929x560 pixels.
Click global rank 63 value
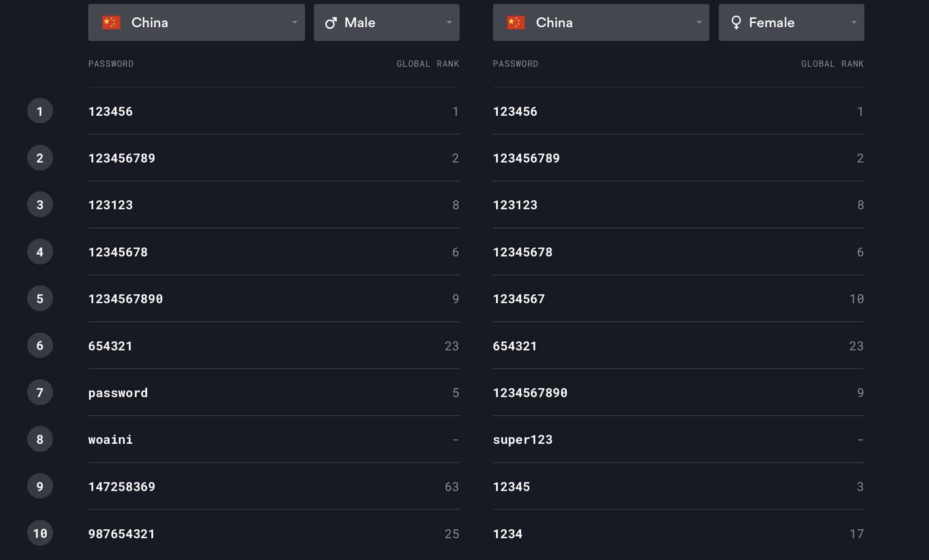[x=452, y=487]
